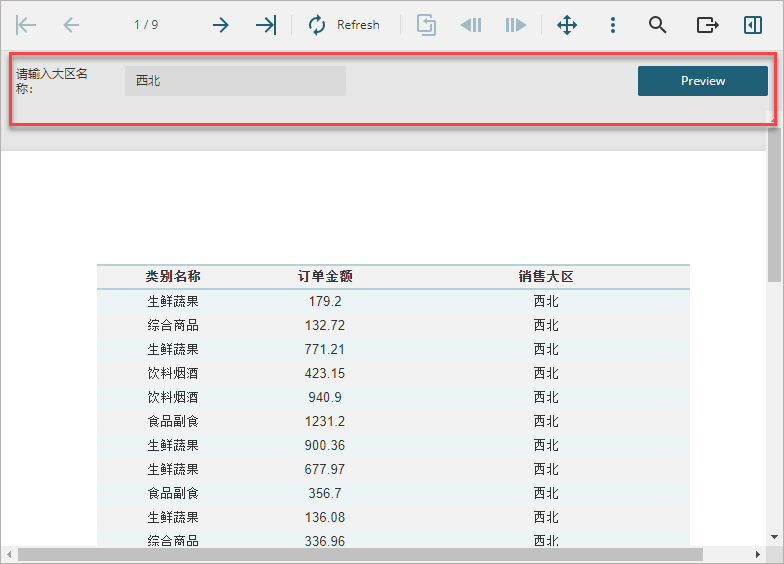Toggle the move/pan mode icon
This screenshot has width=784, height=564.
(567, 25)
